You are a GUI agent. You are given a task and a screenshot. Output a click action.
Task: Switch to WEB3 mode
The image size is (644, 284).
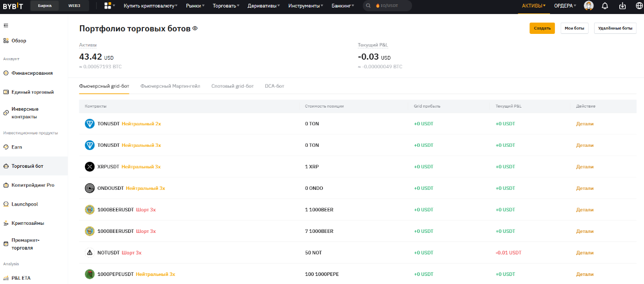[x=75, y=6]
